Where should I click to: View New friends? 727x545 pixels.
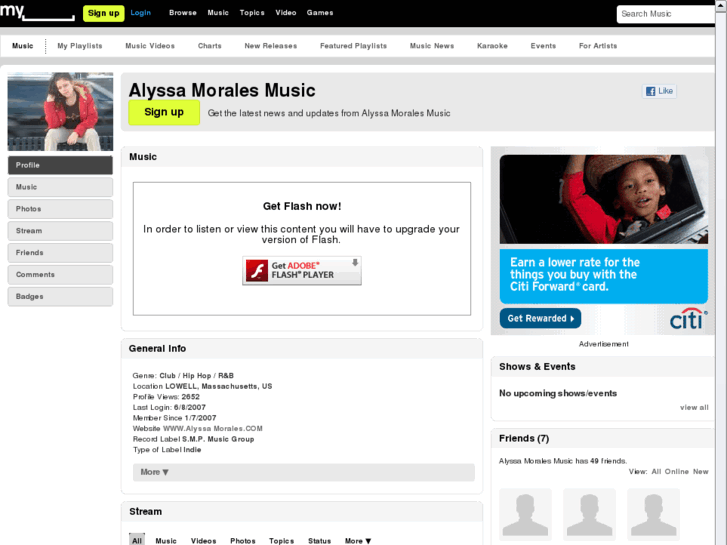[701, 472]
